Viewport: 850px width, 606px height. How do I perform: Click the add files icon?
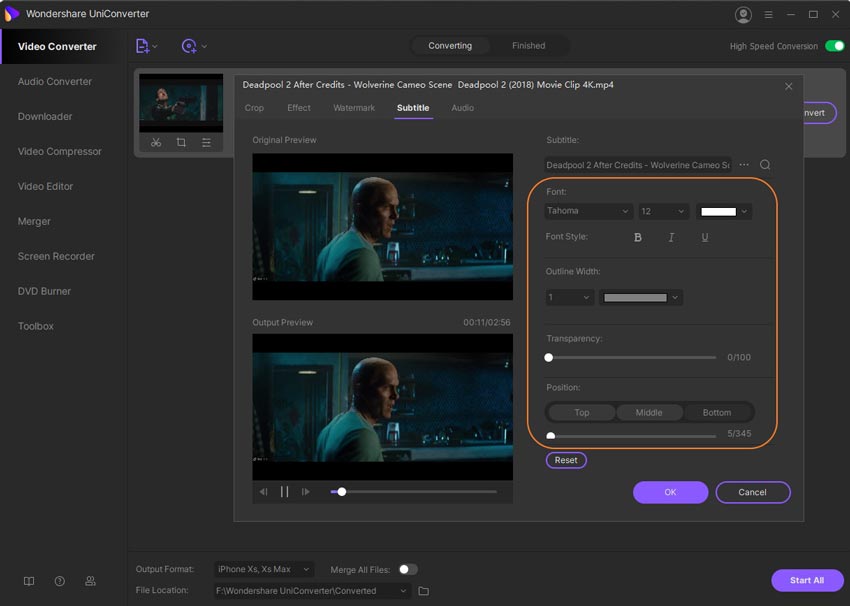click(x=142, y=46)
